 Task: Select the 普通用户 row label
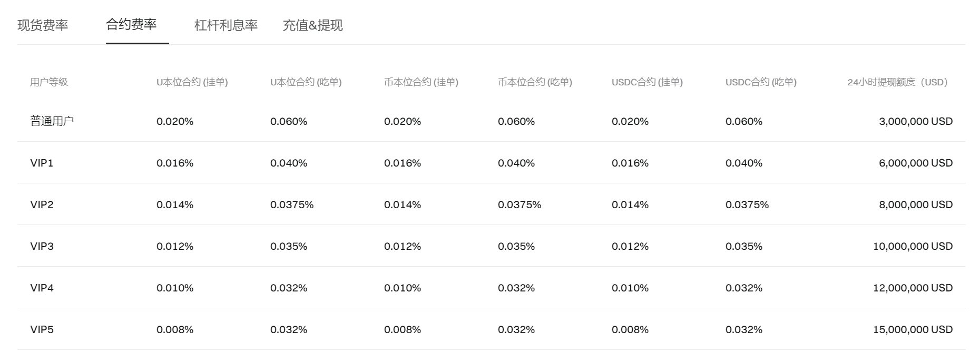(x=52, y=121)
